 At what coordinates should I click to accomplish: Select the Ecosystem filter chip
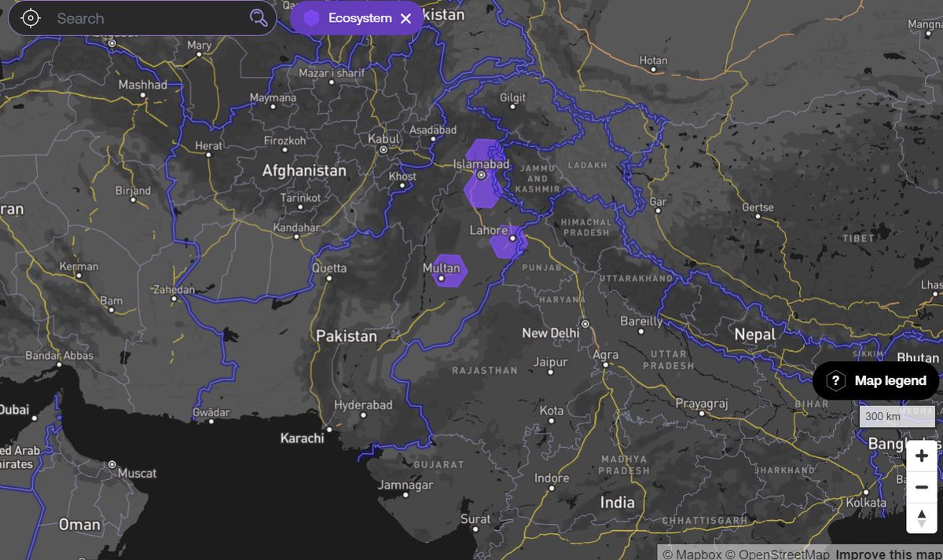pos(357,18)
